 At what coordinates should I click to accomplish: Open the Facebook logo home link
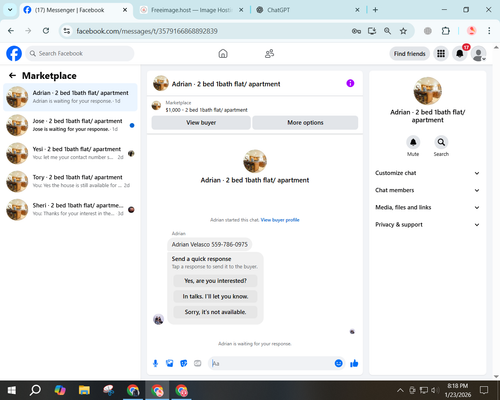14,54
